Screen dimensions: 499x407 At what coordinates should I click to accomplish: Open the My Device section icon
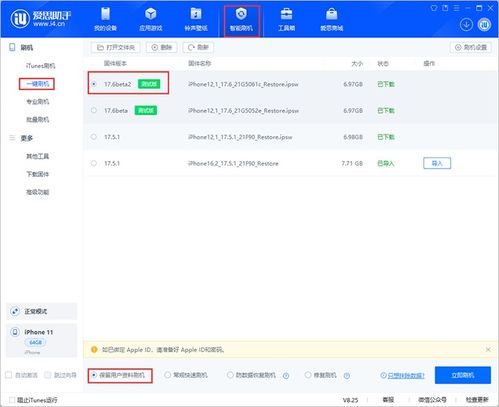pos(105,14)
